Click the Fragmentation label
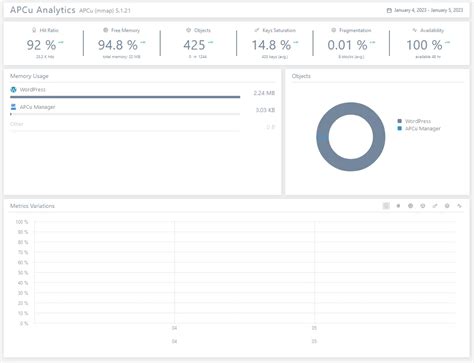474x363 pixels. pos(355,30)
